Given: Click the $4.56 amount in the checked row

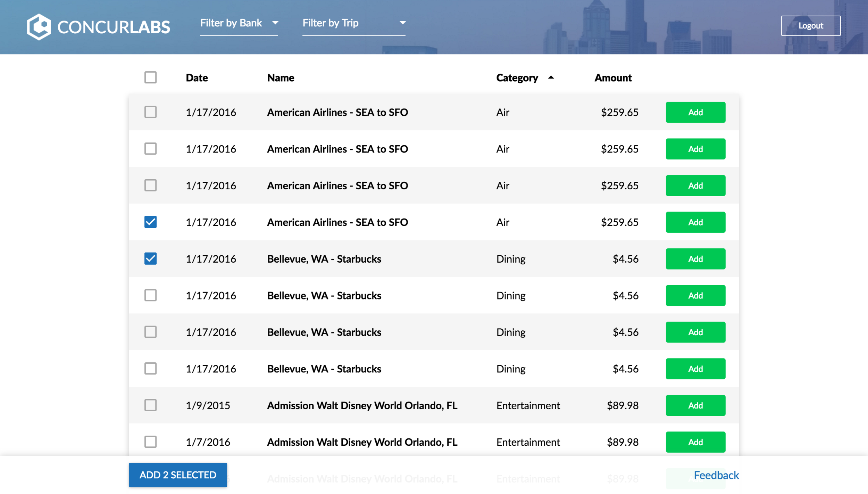Looking at the screenshot, I should coord(626,259).
